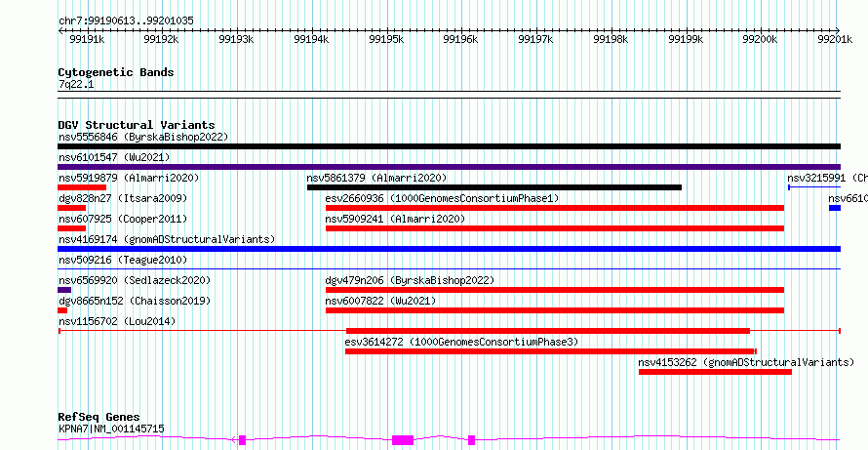
Task: Click the 7q22.1 cytogenetic band bar
Action: (449, 95)
